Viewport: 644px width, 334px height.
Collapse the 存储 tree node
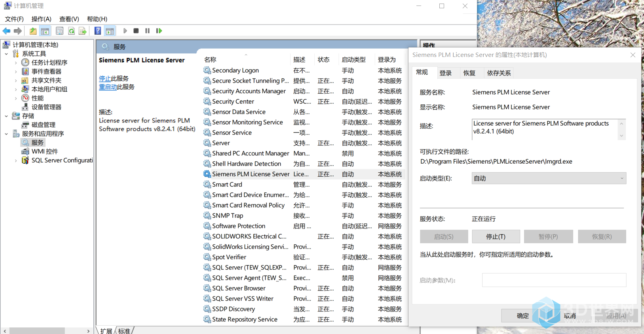point(6,116)
